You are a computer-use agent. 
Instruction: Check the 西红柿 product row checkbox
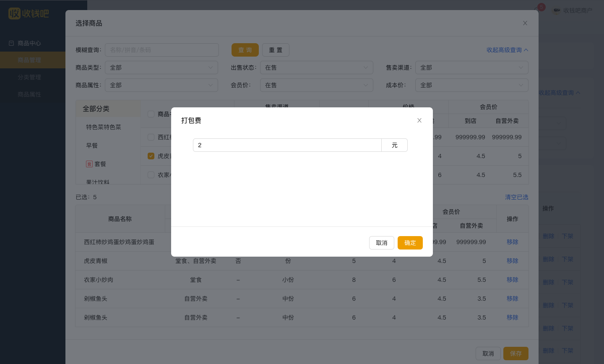[151, 137]
